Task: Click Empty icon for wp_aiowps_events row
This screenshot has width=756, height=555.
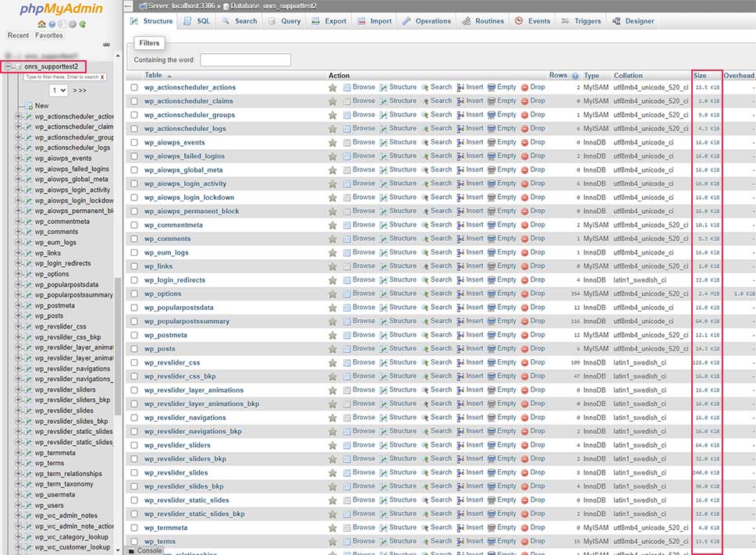Action: click(492, 143)
